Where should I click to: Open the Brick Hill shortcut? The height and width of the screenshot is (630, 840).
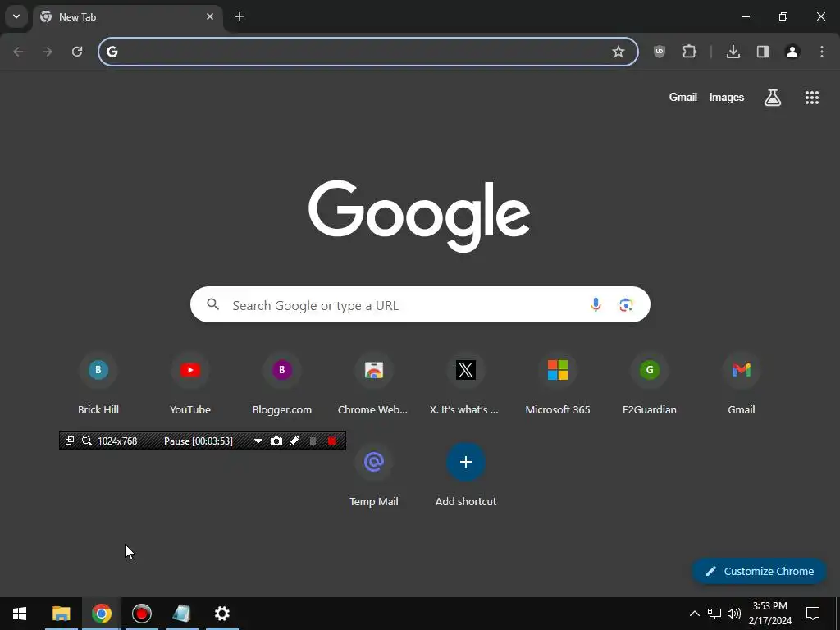click(x=98, y=384)
